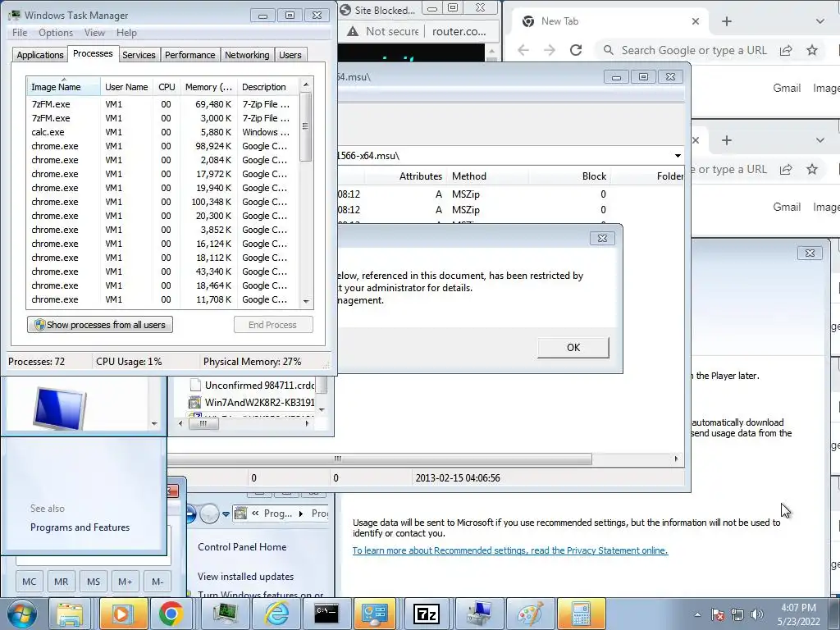Sort processes by Image Name column

[63, 87]
